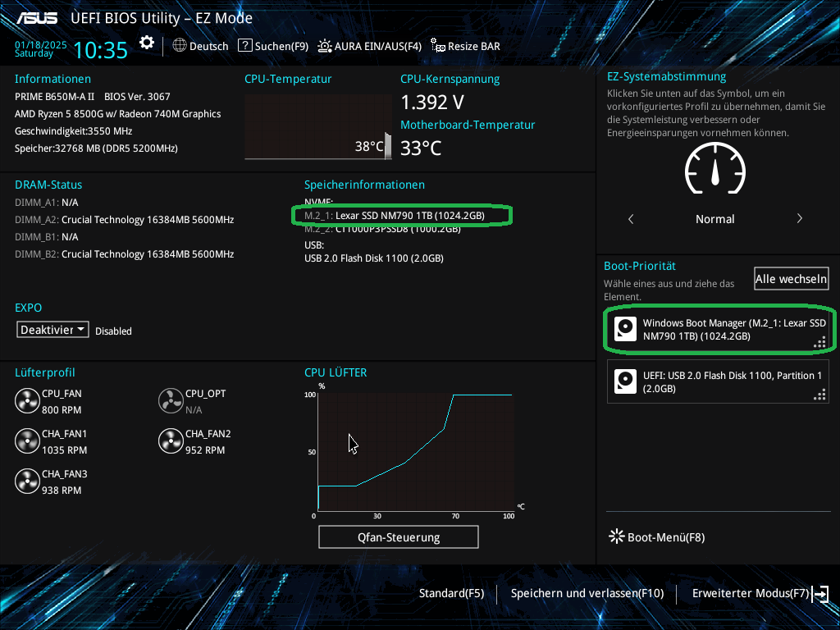
Task: Click M.2_1 Lexar SSD NM790 1TB entry
Action: pos(395,216)
